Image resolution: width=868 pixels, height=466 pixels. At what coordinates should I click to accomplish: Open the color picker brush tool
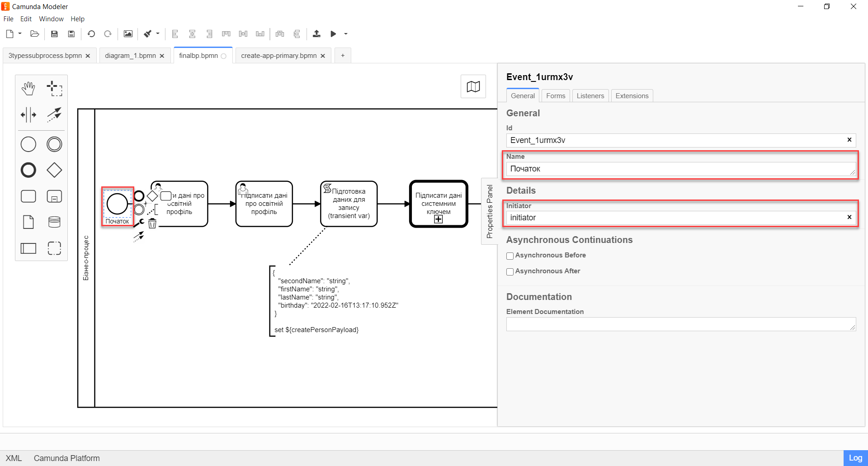pyautogui.click(x=148, y=34)
